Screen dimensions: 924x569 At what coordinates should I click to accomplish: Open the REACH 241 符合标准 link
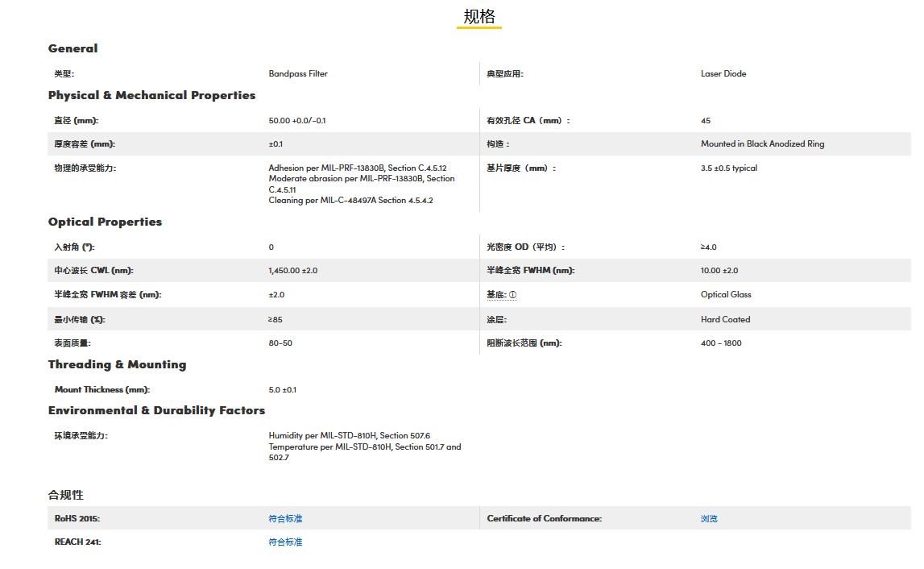click(285, 542)
